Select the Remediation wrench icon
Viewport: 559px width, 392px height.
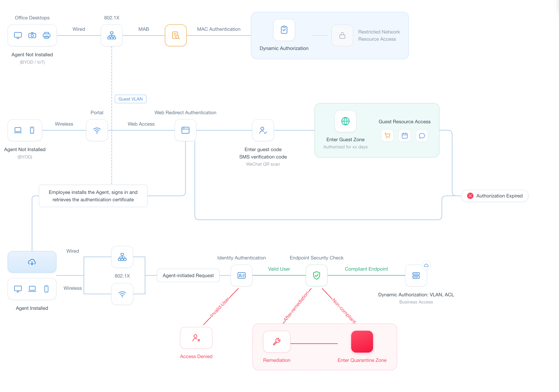tap(277, 341)
